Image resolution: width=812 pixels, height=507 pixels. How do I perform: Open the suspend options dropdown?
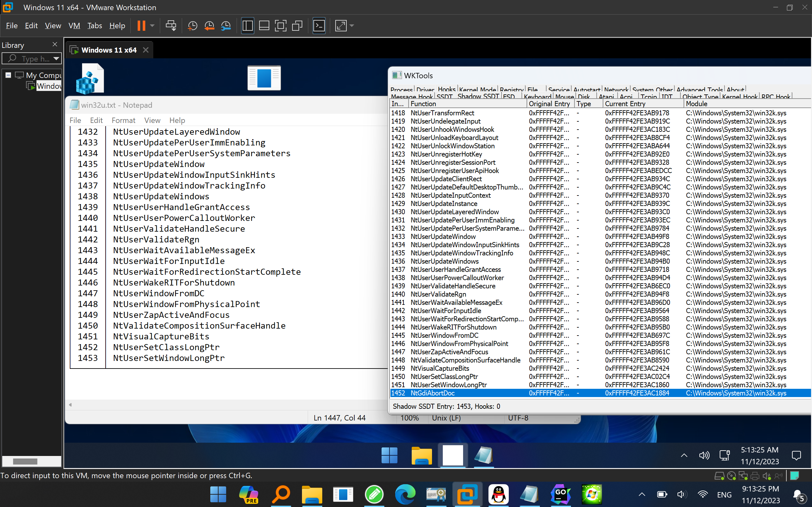click(x=153, y=25)
